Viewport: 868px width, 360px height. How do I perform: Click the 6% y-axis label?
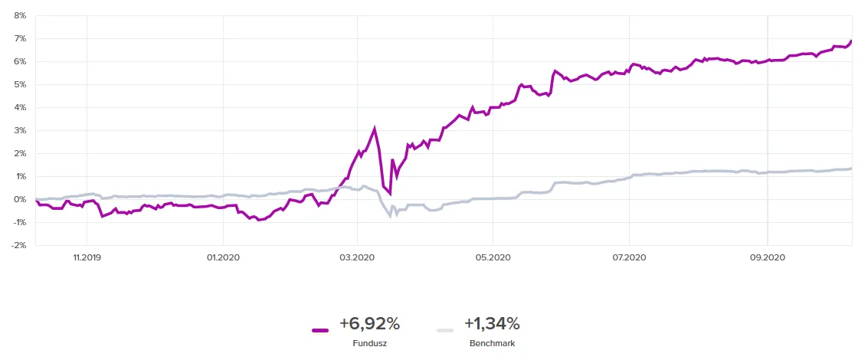pos(20,61)
